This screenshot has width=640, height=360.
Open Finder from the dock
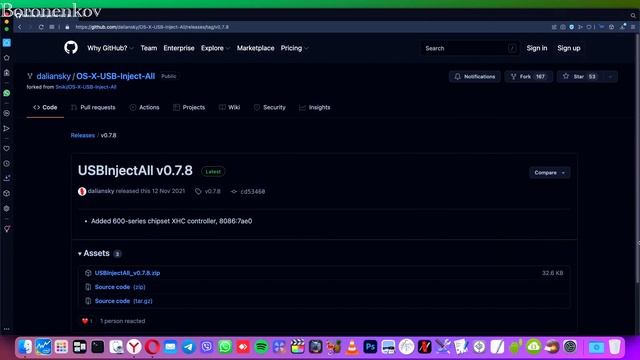point(25,347)
